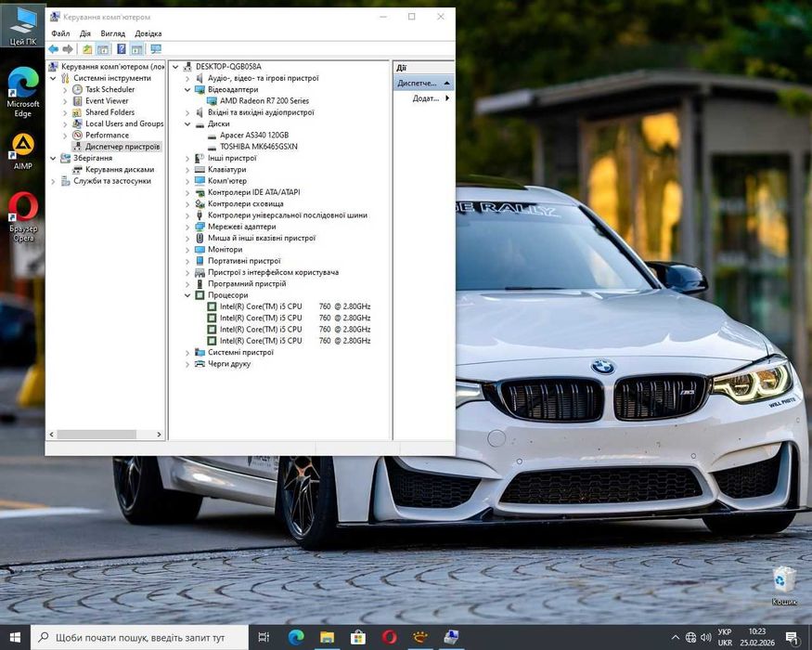Collapse the Процесори device category
This screenshot has height=650, width=812.
tap(187, 295)
